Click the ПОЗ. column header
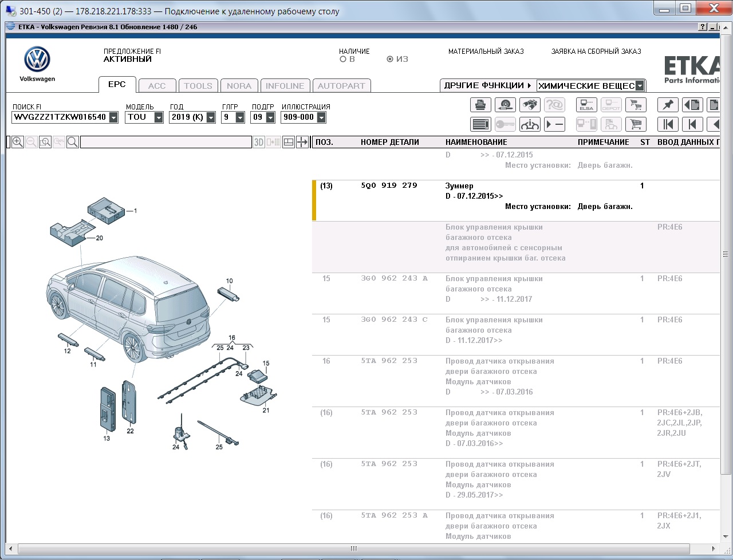 pos(324,142)
